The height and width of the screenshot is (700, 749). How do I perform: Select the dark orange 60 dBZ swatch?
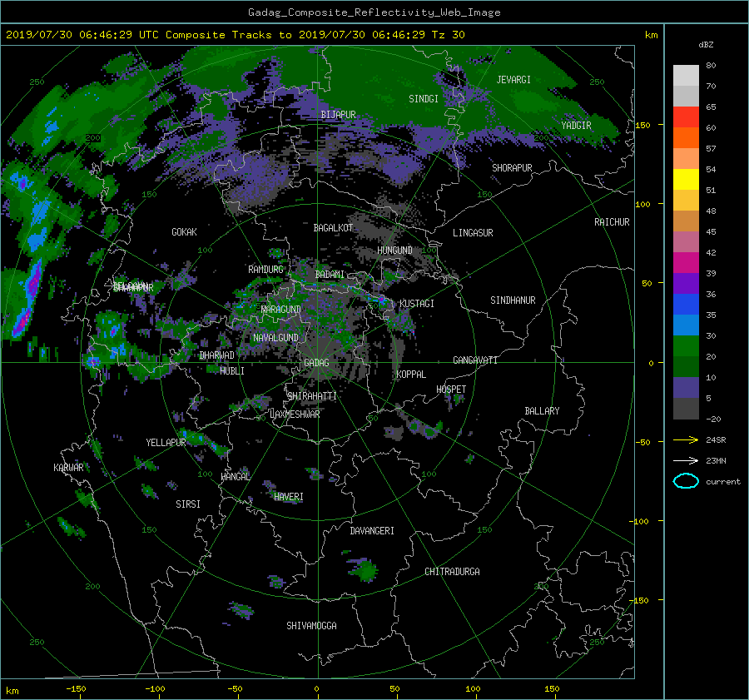click(686, 138)
